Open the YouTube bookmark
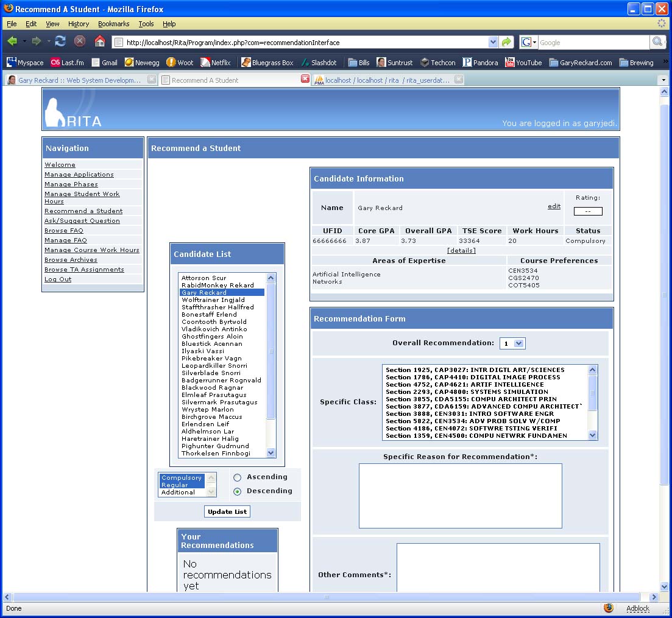The width and height of the screenshot is (672, 618). point(523,62)
